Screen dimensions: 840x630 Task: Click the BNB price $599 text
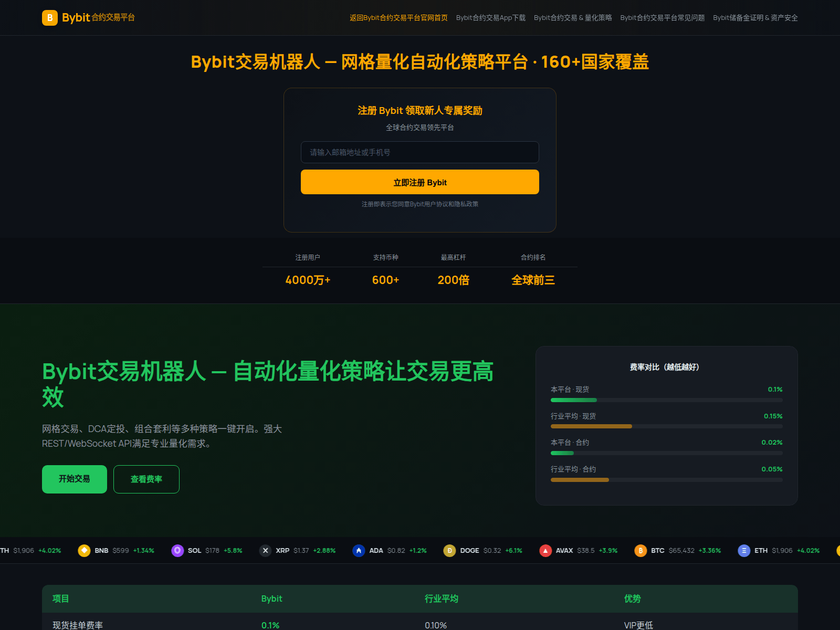[x=121, y=551]
